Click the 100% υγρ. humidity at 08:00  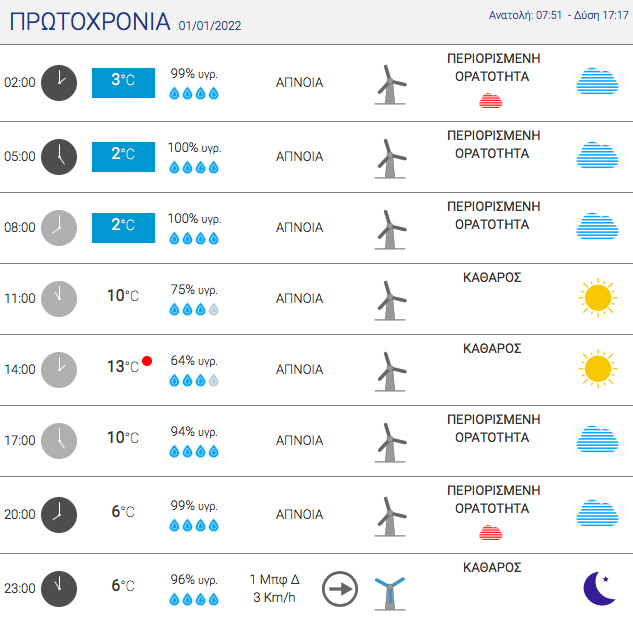[195, 219]
